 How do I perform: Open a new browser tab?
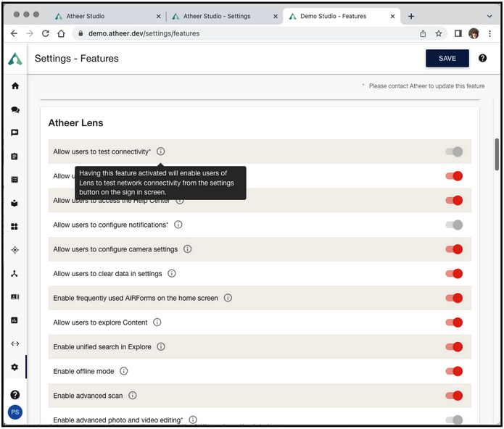[x=411, y=17]
